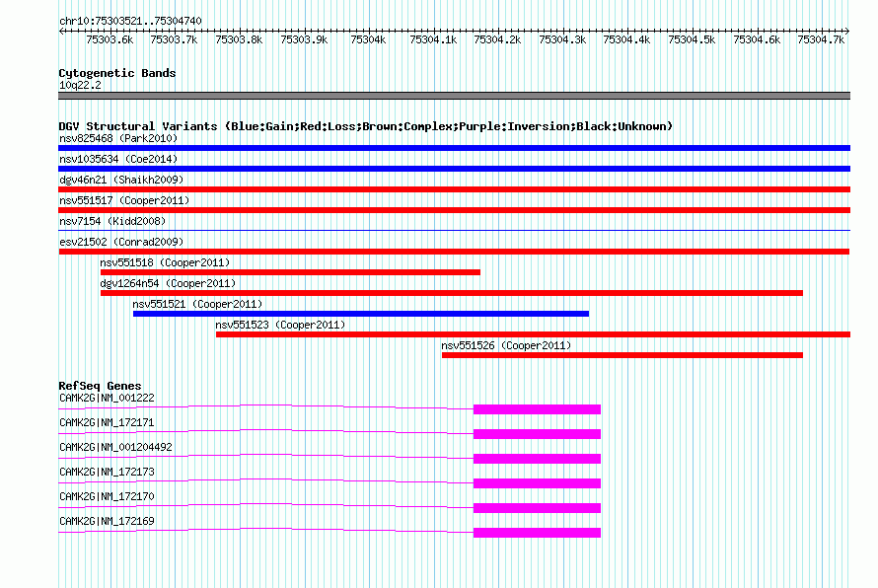Viewport: 878px width, 588px height.
Task: Select the thin nsv7154 (Kidd2008) variant line
Action: pos(454,230)
